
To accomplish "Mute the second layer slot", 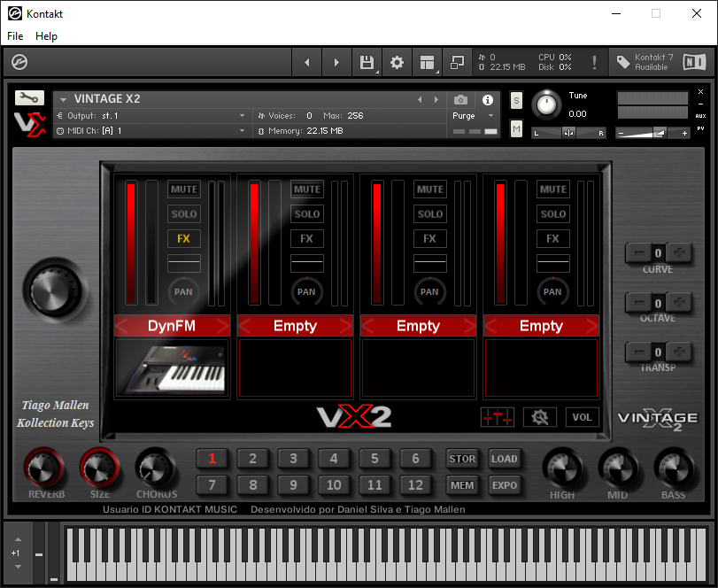I will pos(307,190).
